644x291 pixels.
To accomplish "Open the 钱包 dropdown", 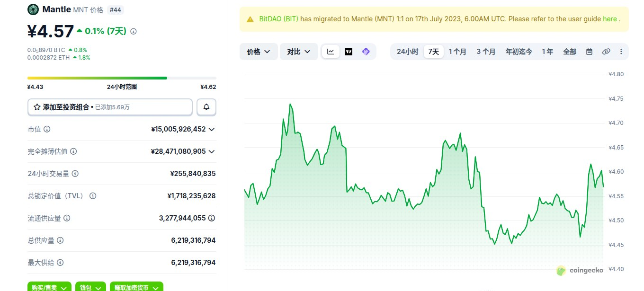I will (90, 287).
